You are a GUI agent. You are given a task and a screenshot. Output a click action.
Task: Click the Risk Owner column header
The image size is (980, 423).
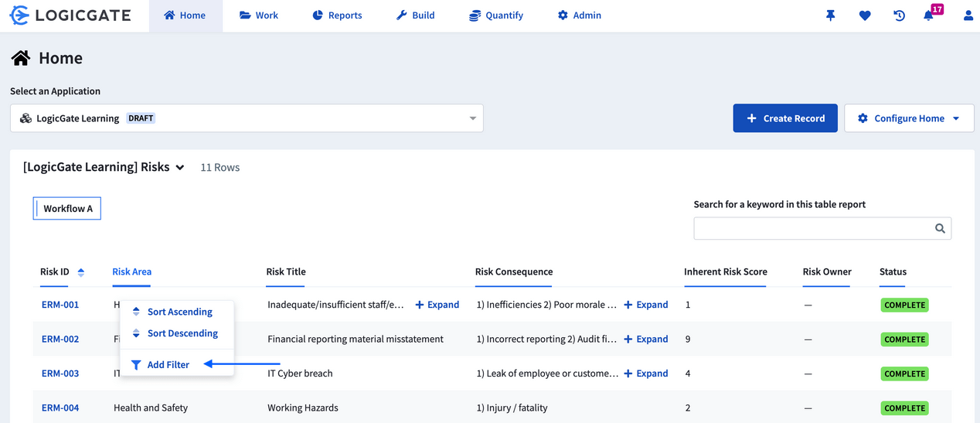827,271
